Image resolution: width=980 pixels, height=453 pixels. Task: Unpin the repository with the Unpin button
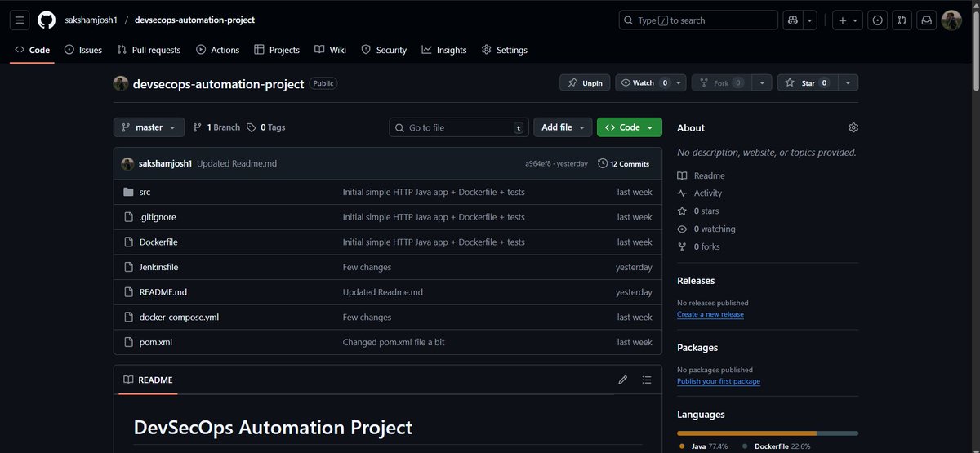[x=585, y=83]
